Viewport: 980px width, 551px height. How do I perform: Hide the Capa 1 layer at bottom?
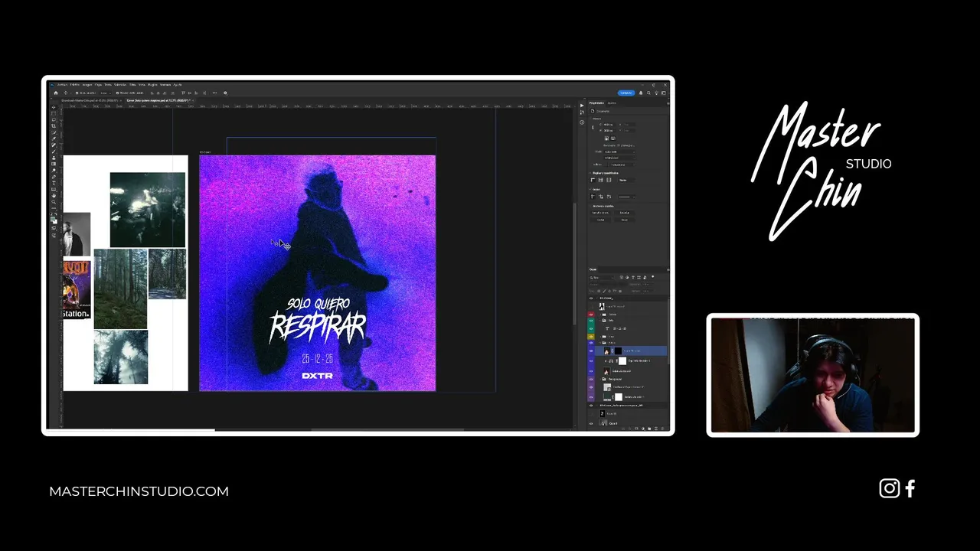click(x=591, y=422)
